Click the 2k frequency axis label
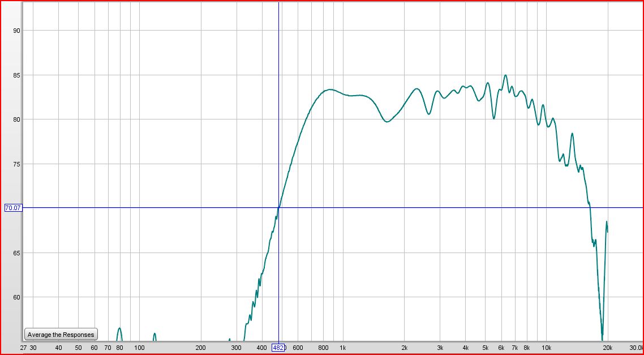Viewport: 644px width, 355px height. (405, 348)
